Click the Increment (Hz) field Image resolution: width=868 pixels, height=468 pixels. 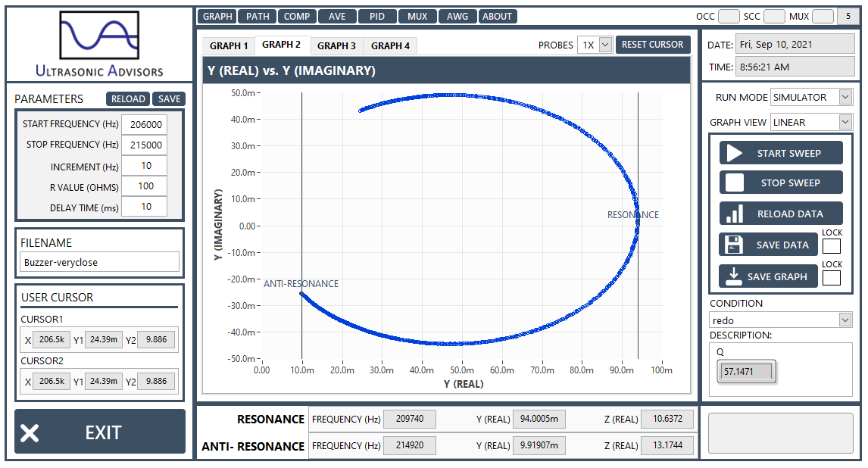pos(145,165)
